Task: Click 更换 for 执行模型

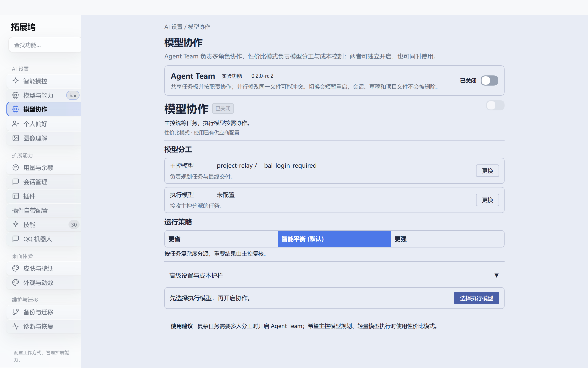Action: point(487,200)
